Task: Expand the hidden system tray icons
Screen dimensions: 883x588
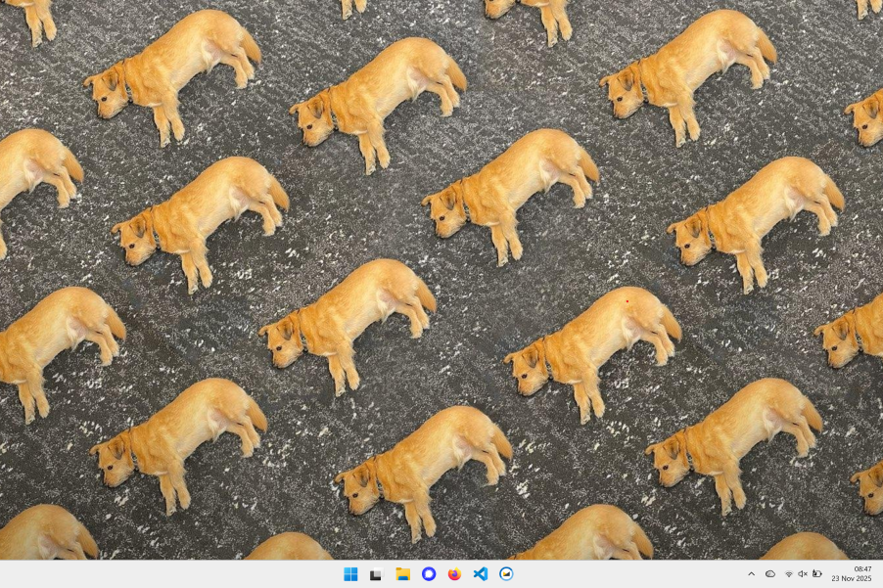Action: point(751,575)
